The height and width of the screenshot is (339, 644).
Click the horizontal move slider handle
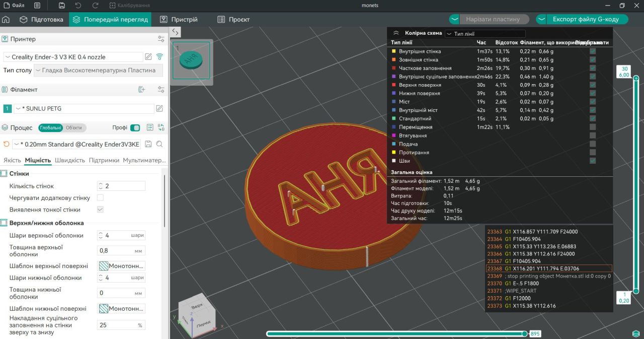(525, 333)
